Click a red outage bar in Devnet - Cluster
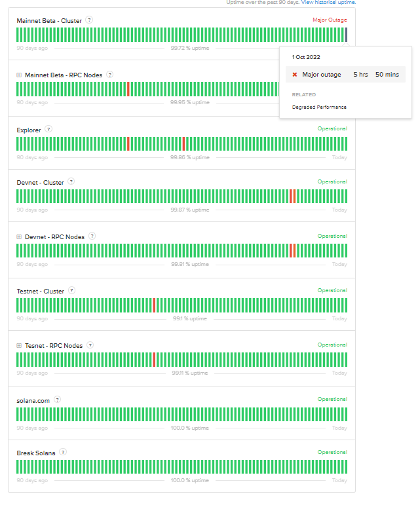 [290, 196]
